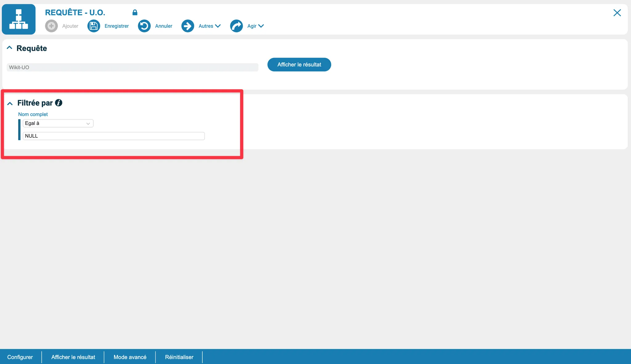
Task: Click the Annuler undo arrow icon
Action: click(144, 26)
